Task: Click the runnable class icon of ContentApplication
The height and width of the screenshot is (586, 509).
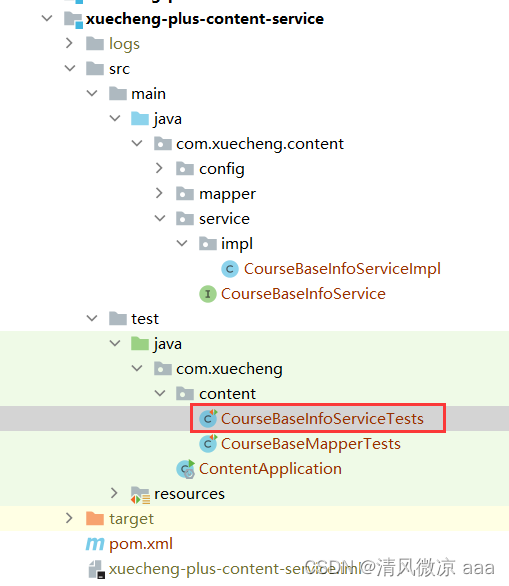Action: coord(186,469)
